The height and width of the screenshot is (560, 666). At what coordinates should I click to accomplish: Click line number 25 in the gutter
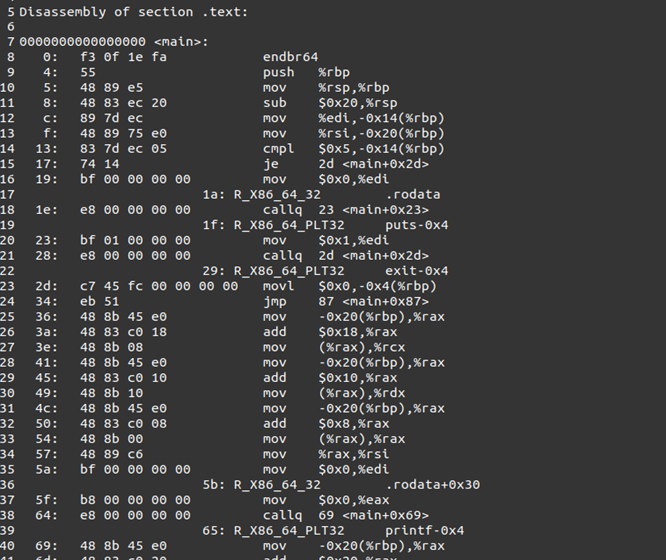point(7,317)
